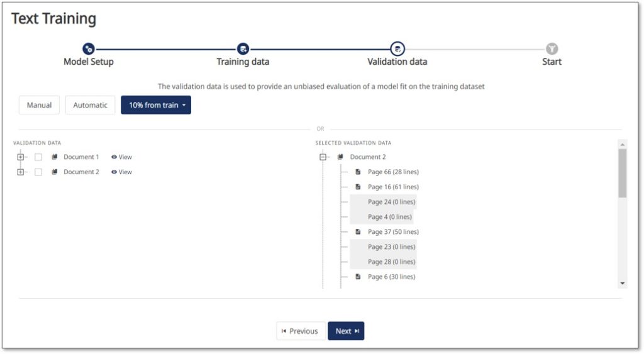Click the page icon for Page 66
Screen dimensions: 644x354
[x=358, y=172]
